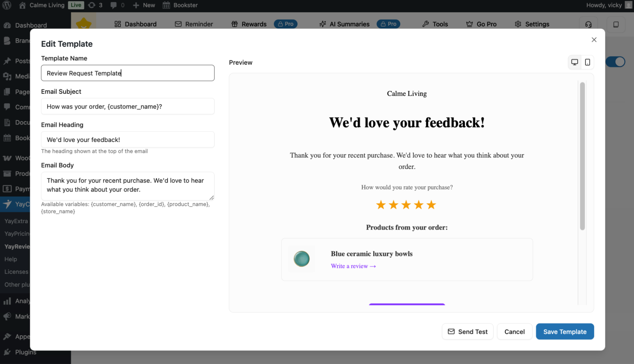This screenshot has width=634, height=364.
Task: Click the Save Template button
Action: pos(565,331)
